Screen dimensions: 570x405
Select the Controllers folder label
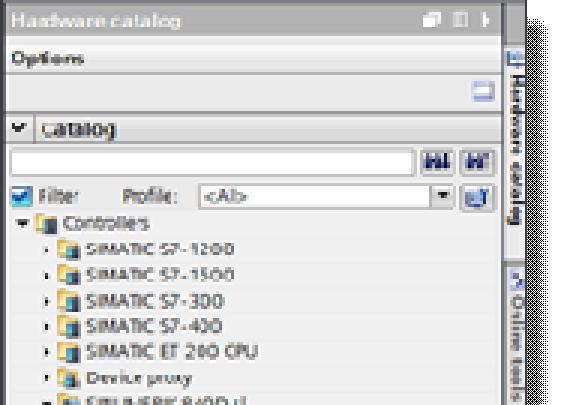coord(106,223)
